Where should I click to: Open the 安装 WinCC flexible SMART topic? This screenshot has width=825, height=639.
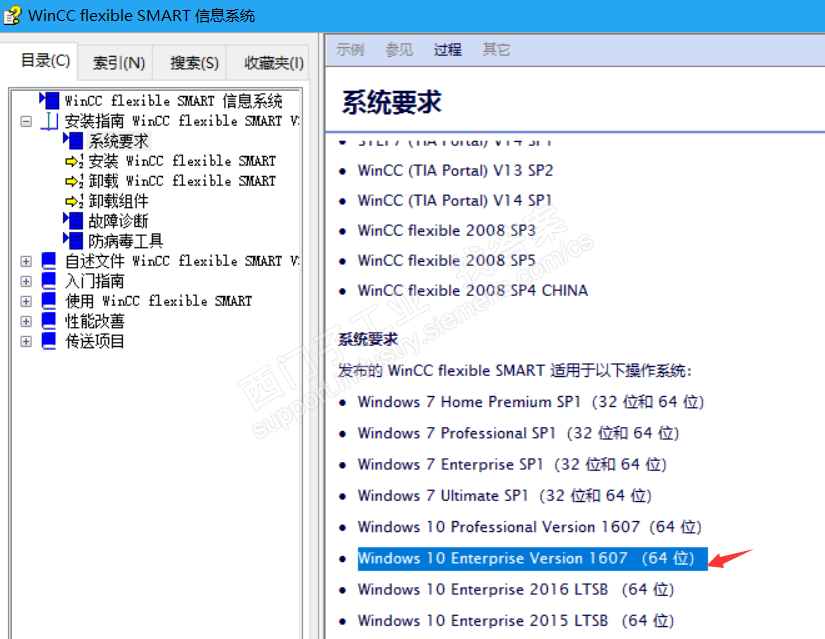click(182, 161)
